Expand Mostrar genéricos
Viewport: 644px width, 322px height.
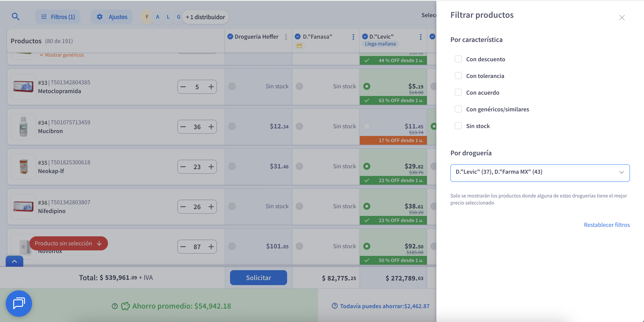tap(62, 55)
